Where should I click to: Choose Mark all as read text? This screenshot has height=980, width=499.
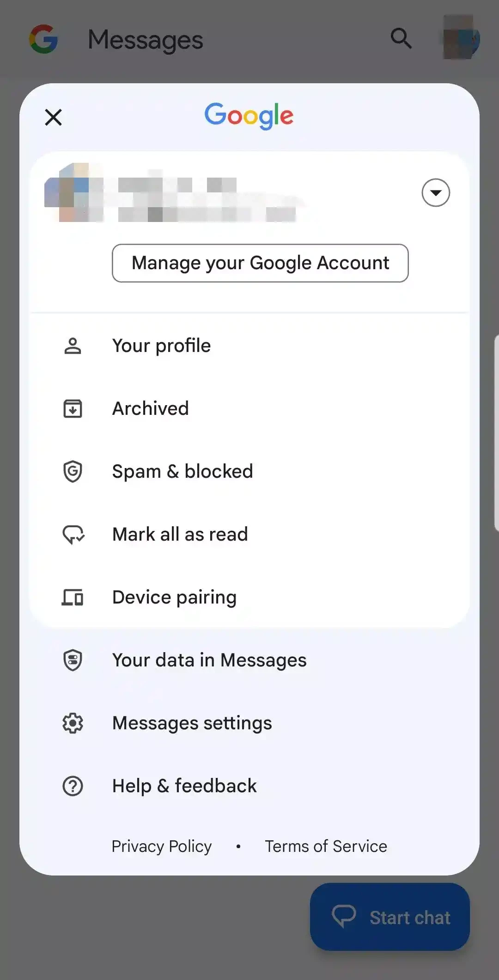coord(180,535)
